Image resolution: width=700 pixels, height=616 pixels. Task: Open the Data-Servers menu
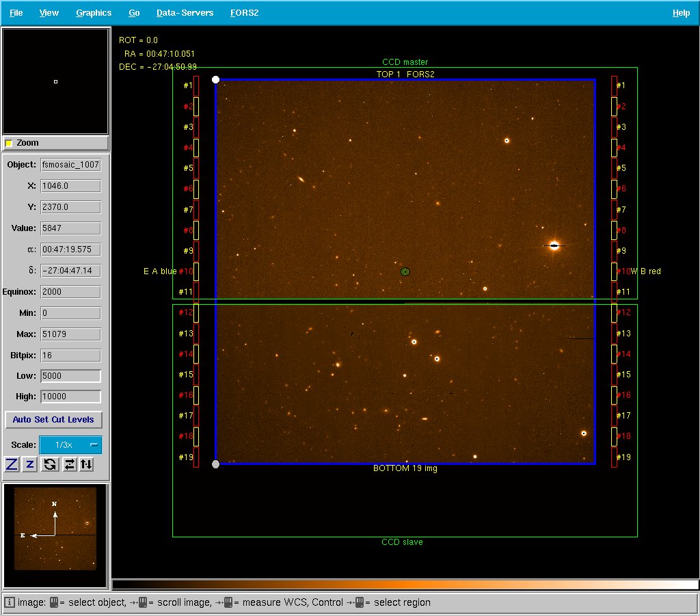coord(185,13)
